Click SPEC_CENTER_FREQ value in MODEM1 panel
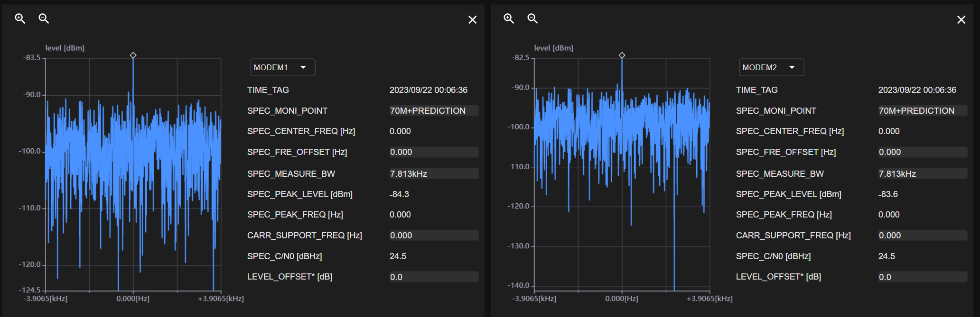The image size is (980, 317). 400,131
